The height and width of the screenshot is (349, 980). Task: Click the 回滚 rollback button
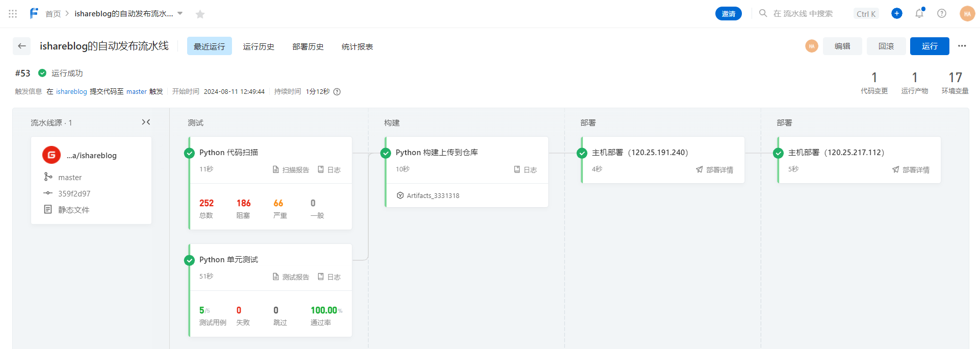pyautogui.click(x=886, y=46)
